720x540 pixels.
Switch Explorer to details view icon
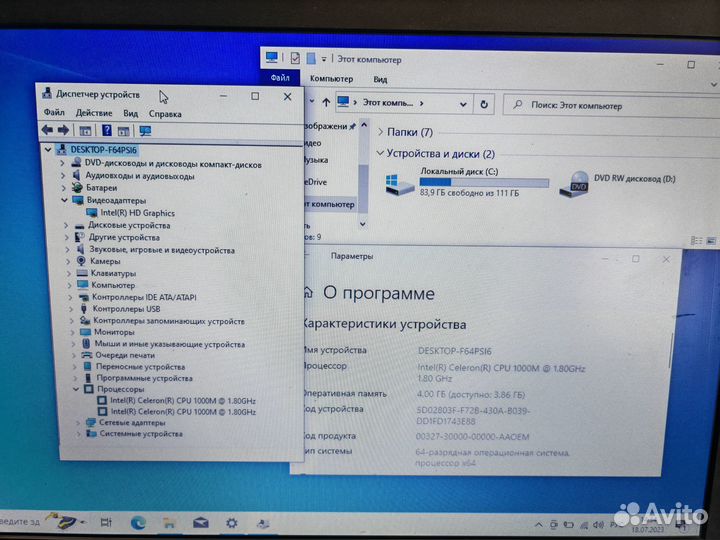696,241
